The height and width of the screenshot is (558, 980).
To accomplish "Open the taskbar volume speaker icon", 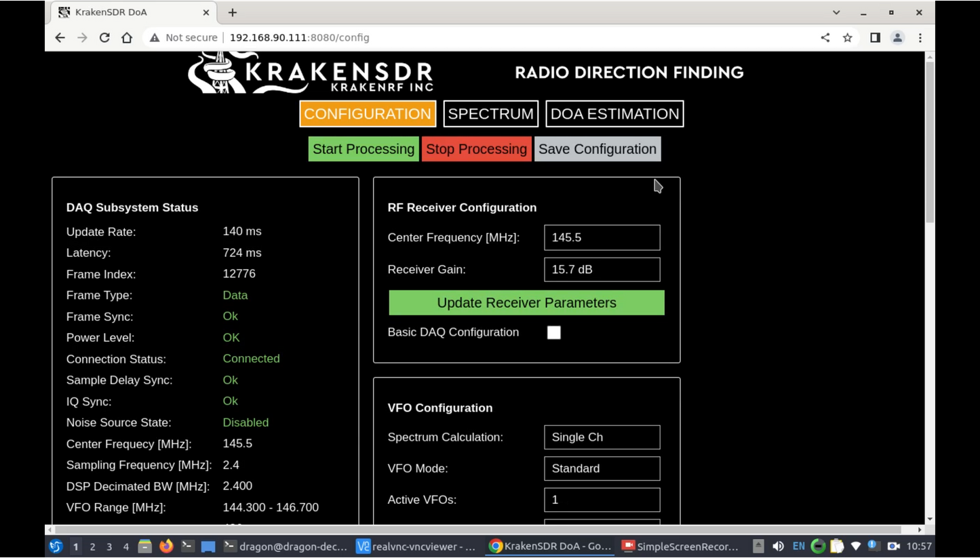I will [778, 546].
